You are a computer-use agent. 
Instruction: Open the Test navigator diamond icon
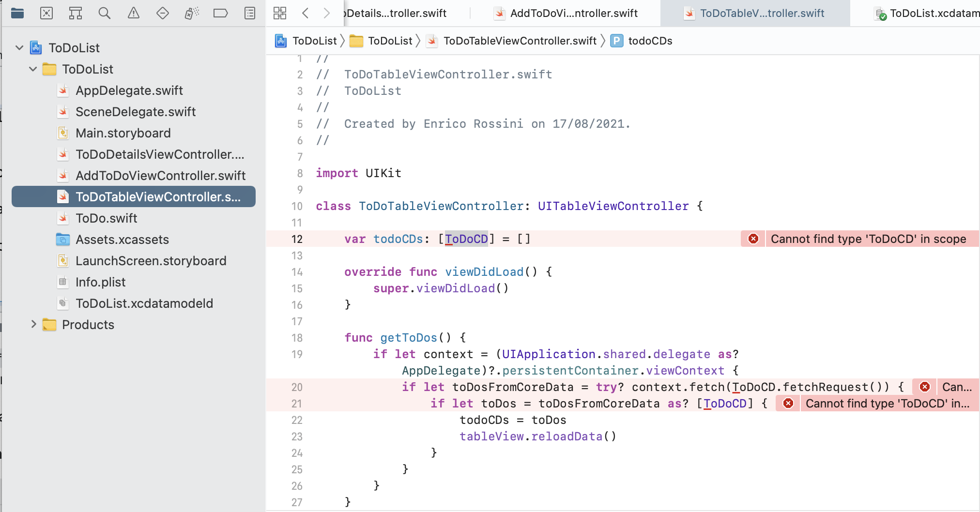pos(163,13)
